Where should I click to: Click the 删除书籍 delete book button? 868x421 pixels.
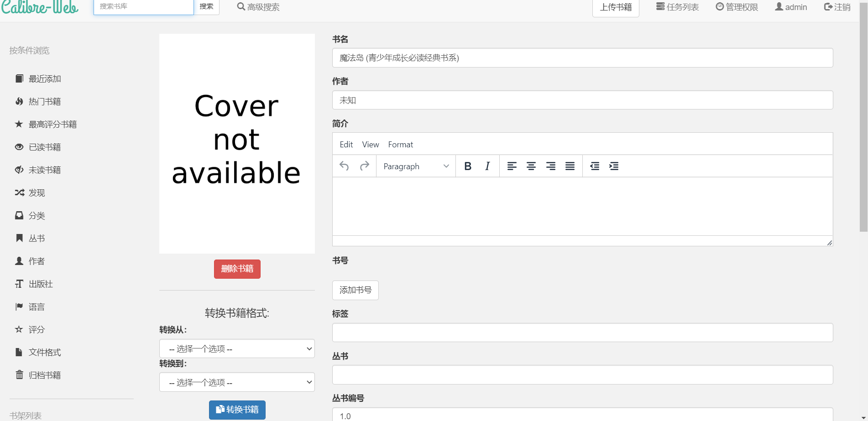point(237,269)
